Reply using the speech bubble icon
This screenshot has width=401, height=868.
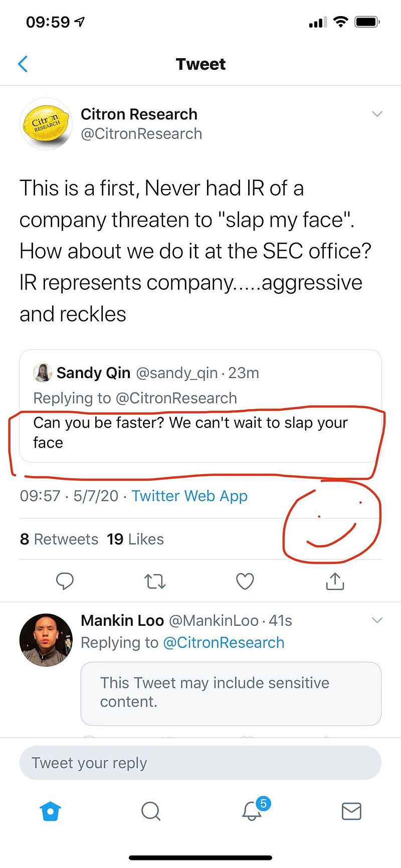point(65,581)
